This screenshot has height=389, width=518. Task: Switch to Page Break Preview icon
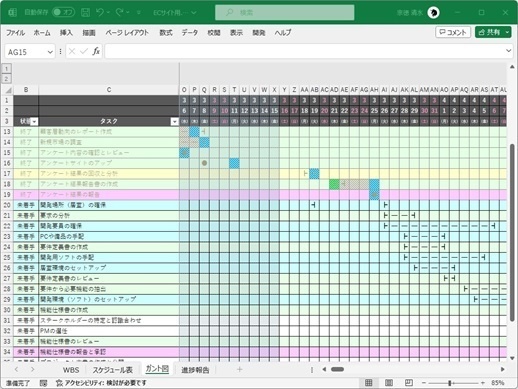click(x=409, y=383)
